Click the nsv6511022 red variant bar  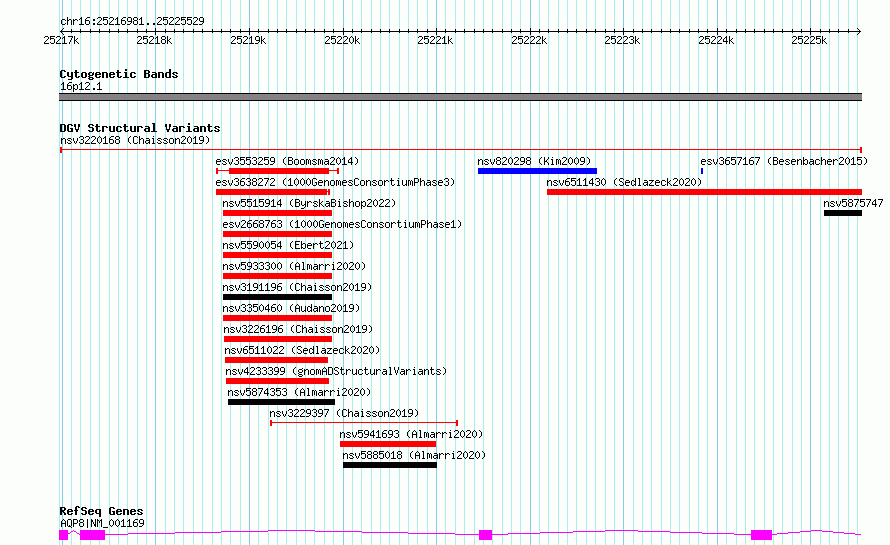276,360
